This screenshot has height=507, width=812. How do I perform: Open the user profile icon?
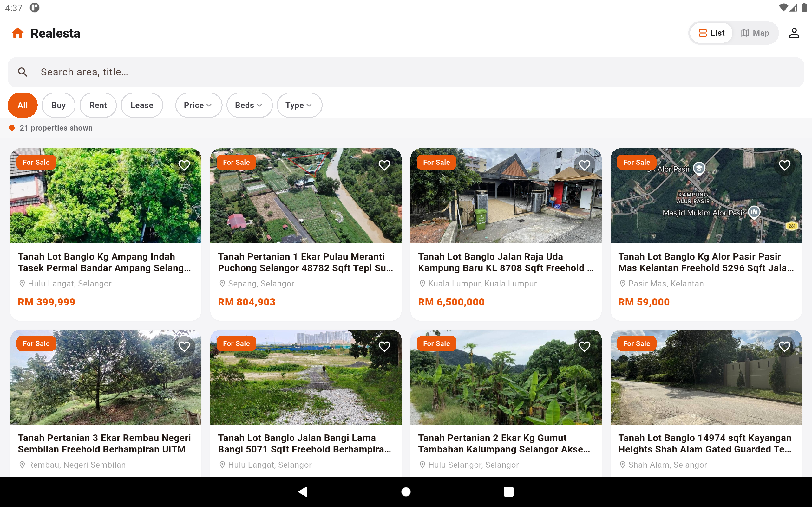(794, 33)
